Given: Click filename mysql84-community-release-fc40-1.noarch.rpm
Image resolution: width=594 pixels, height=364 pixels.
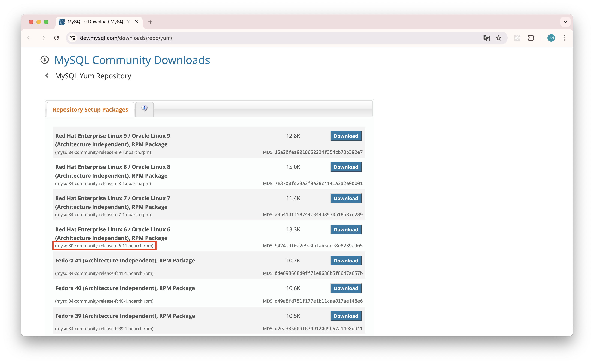Looking at the screenshot, I should pos(104,301).
